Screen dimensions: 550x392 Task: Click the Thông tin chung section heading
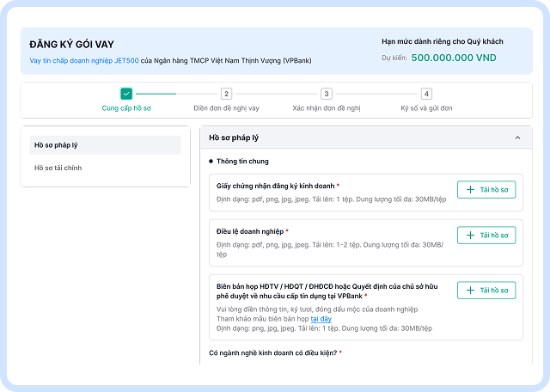[x=242, y=161]
